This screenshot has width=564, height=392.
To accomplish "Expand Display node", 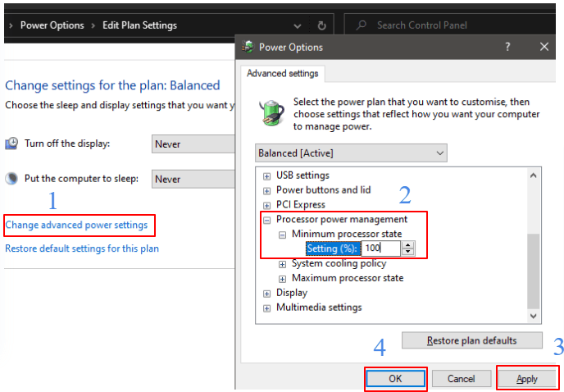I will [x=267, y=294].
